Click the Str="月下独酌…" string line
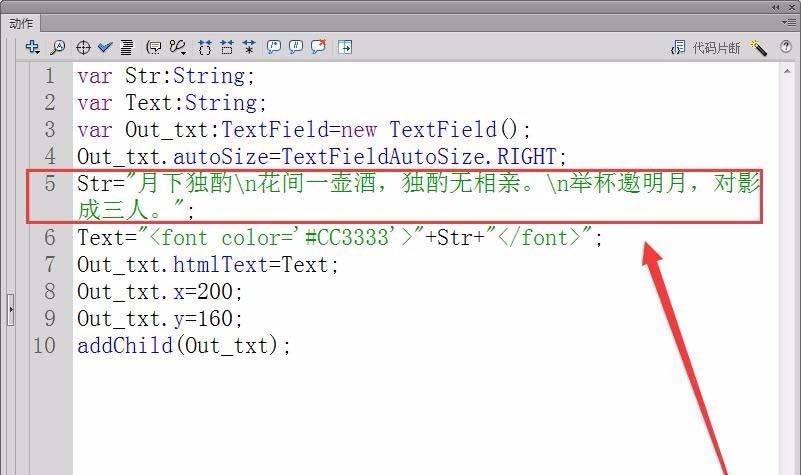This screenshot has width=801, height=475. tap(419, 197)
